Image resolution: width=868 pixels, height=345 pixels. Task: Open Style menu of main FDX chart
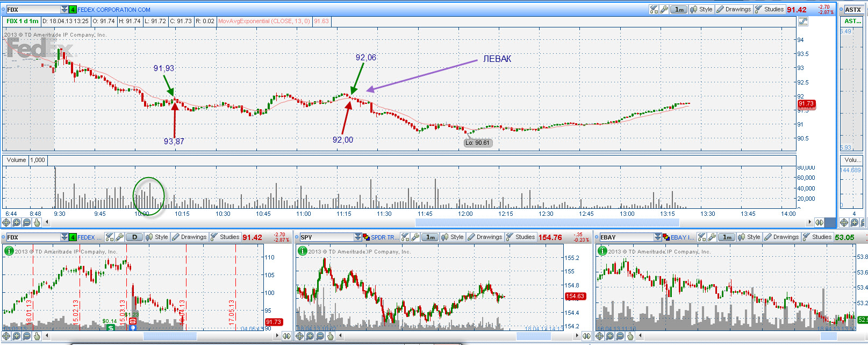pos(701,9)
